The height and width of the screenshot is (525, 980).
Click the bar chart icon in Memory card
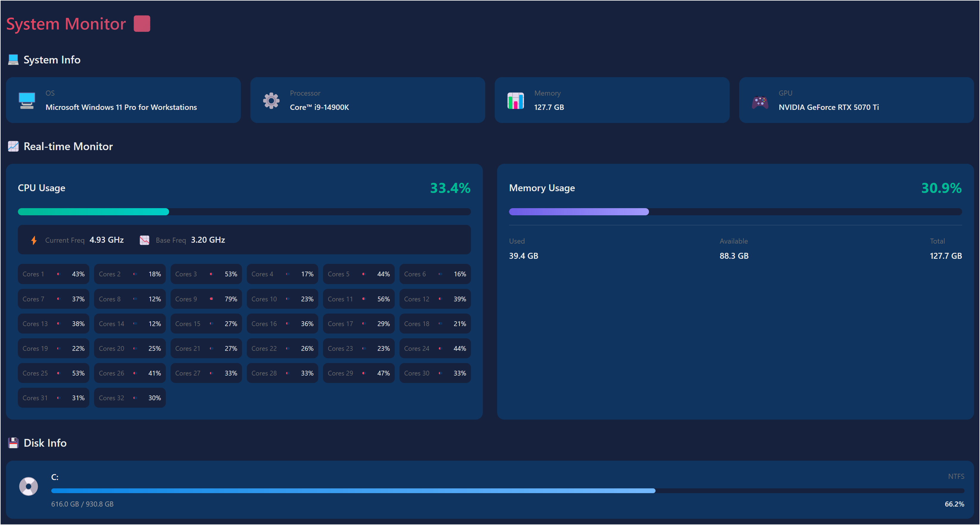click(x=516, y=100)
